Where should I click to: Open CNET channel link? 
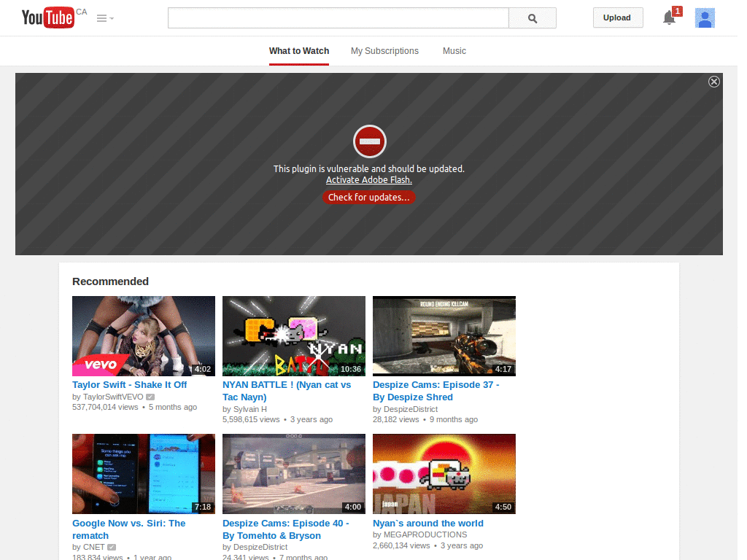93,547
